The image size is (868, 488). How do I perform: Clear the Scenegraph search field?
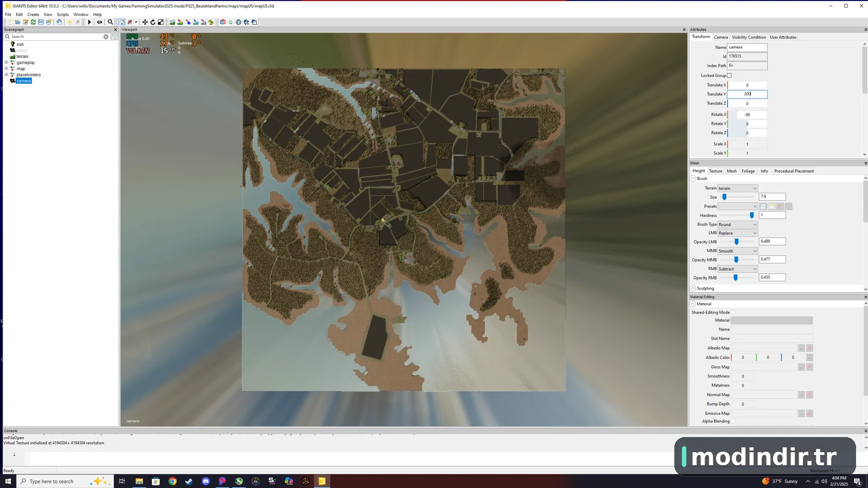pyautogui.click(x=106, y=37)
